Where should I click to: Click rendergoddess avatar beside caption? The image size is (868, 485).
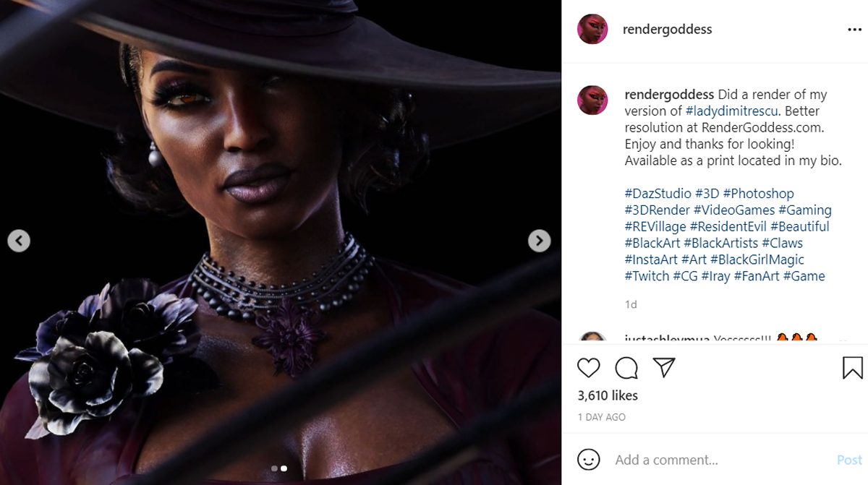[592, 100]
